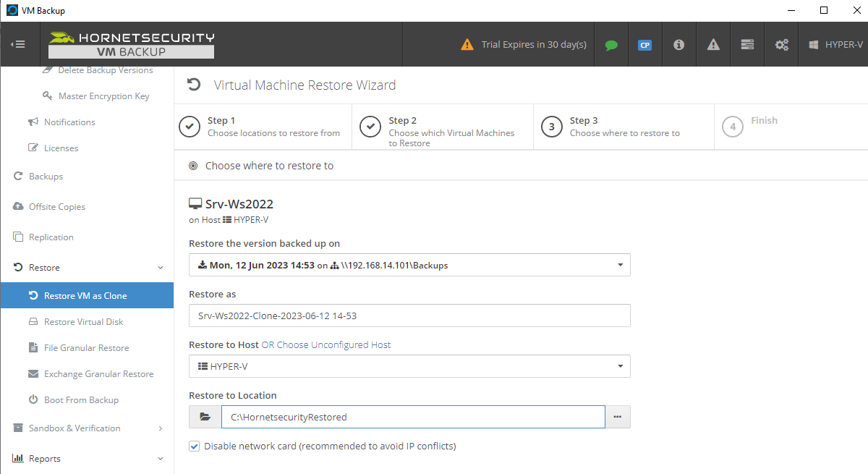868x474 pixels.
Task: Select File Granular Restore in sidebar
Action: tap(86, 348)
